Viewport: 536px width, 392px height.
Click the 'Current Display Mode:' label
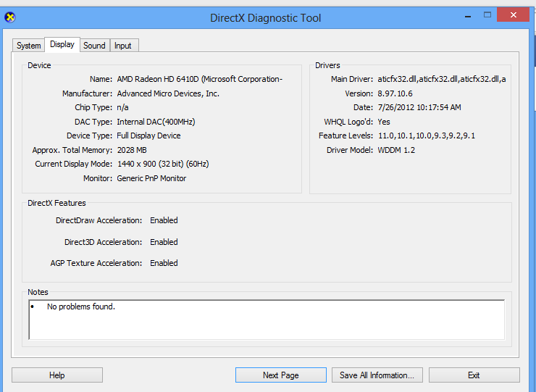(x=73, y=164)
